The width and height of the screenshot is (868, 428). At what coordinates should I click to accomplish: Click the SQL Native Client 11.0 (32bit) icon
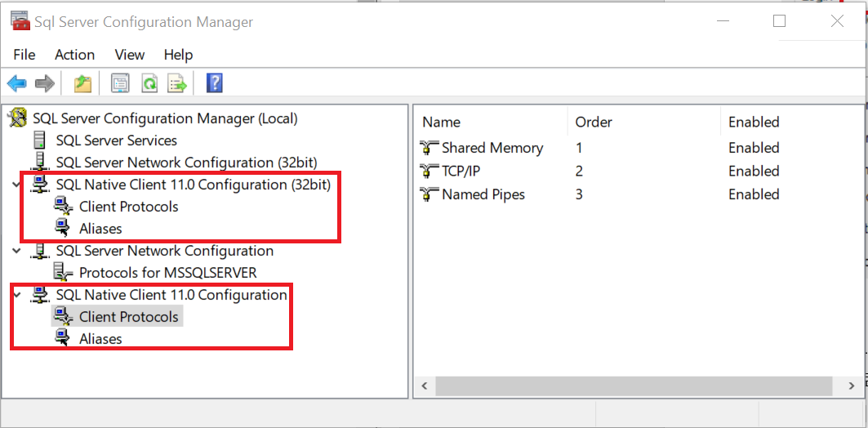click(40, 184)
